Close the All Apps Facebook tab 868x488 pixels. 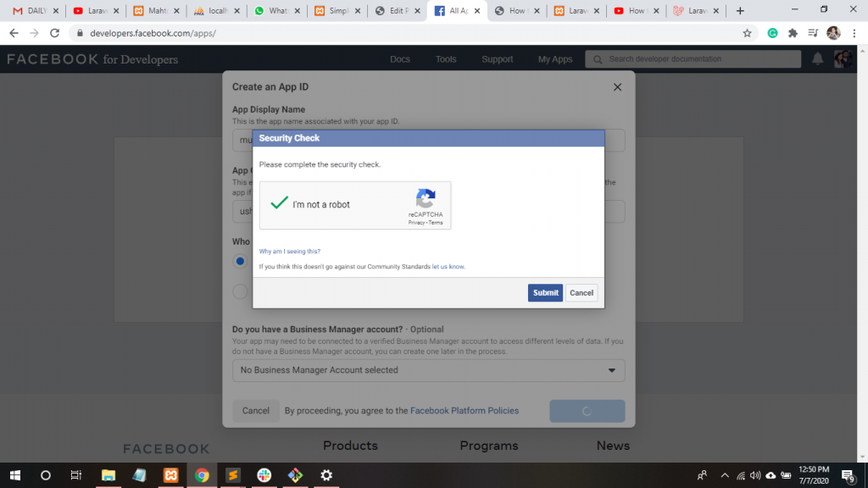coord(477,10)
